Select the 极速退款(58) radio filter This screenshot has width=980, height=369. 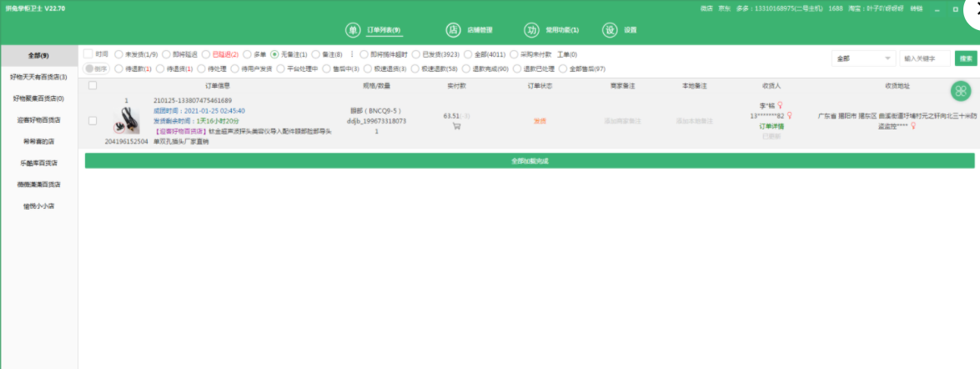pyautogui.click(x=415, y=68)
